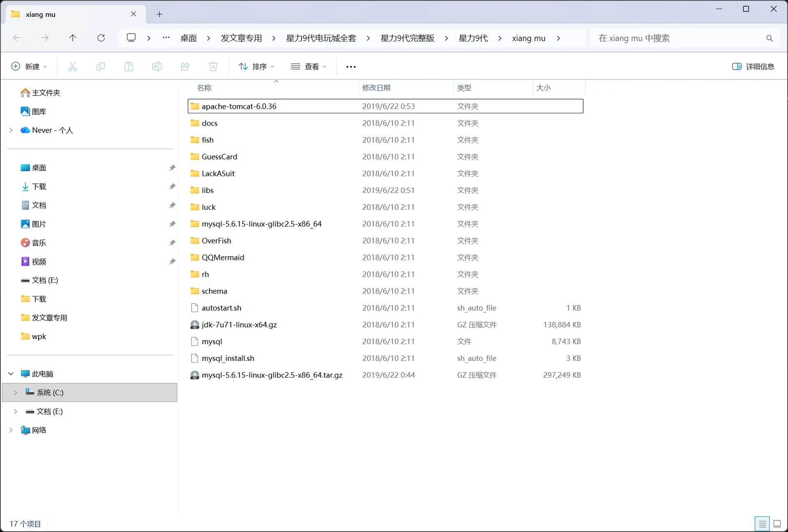The image size is (788, 532).
Task: Expand hidden breadcrumb path ellipsis
Action: [166, 38]
